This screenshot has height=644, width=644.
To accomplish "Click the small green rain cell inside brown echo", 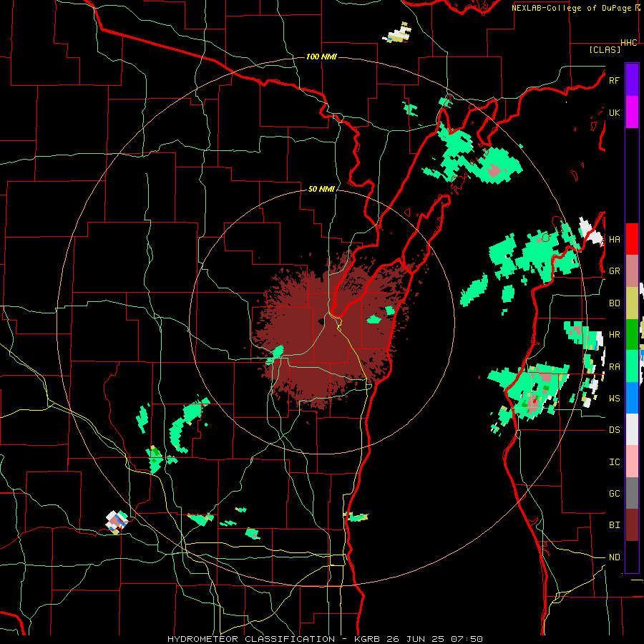I will [x=374, y=319].
